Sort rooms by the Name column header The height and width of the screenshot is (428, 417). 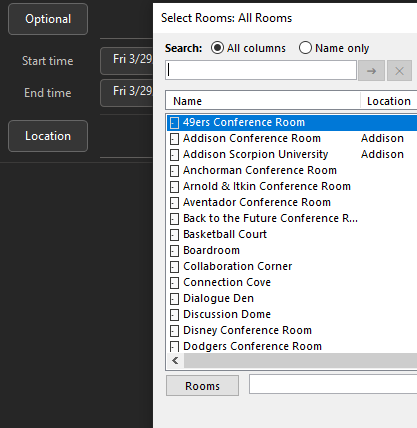coord(263,101)
